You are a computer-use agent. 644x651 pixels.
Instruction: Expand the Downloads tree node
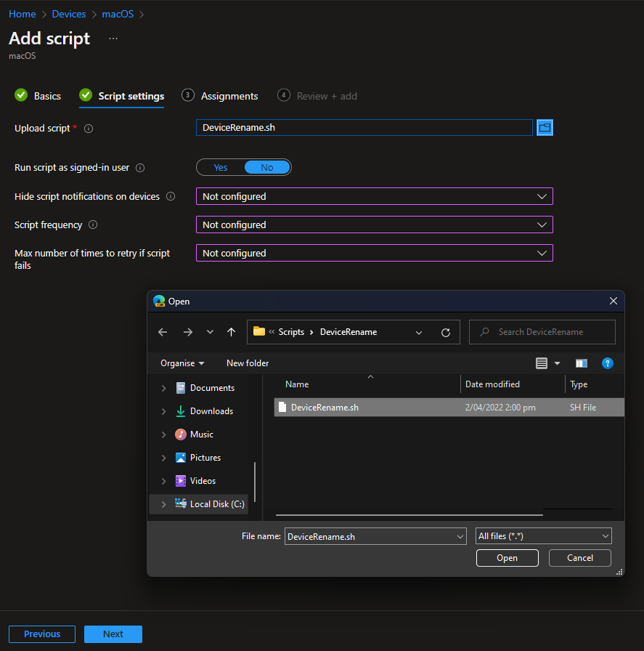coord(163,411)
